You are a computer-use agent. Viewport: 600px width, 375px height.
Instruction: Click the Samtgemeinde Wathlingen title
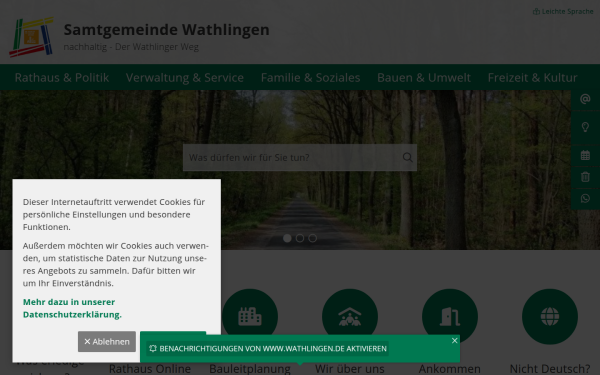tap(166, 30)
